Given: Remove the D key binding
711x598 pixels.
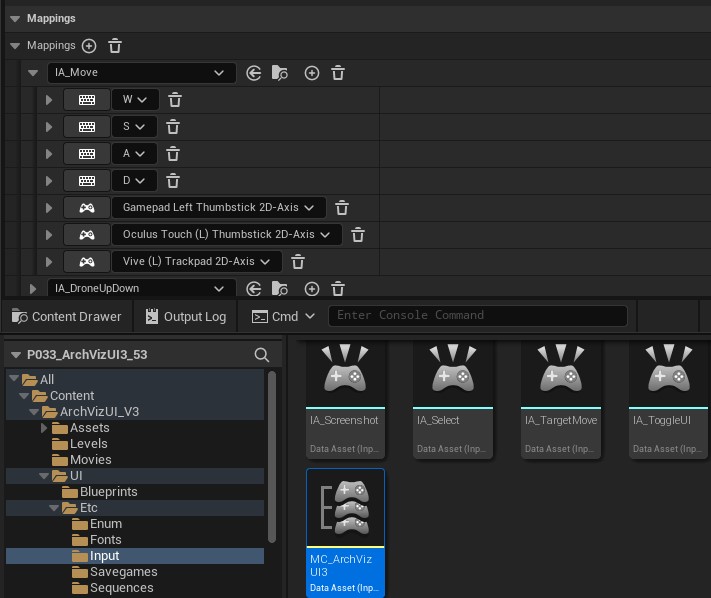Looking at the screenshot, I should tap(173, 181).
